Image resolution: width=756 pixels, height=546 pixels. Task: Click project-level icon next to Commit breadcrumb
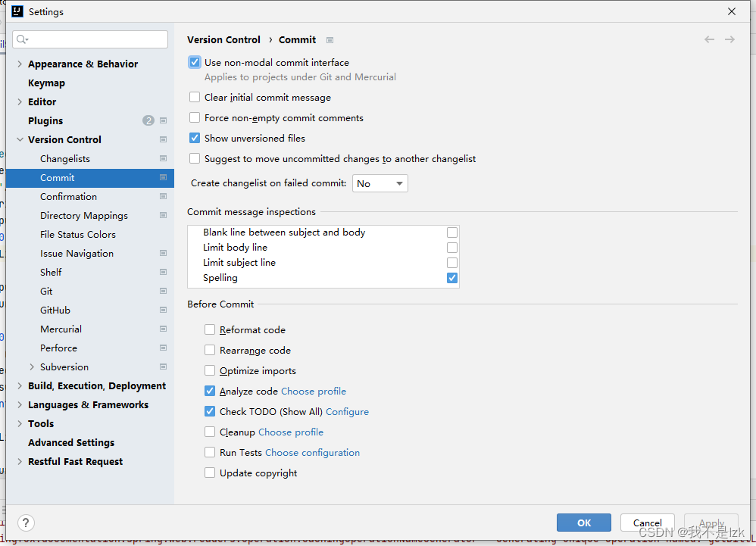330,40
